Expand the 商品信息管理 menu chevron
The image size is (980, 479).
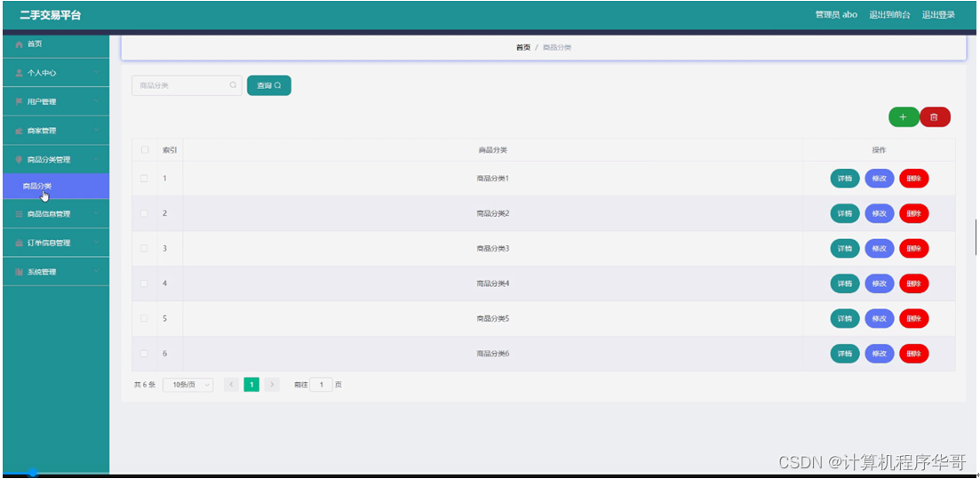pyautogui.click(x=96, y=213)
